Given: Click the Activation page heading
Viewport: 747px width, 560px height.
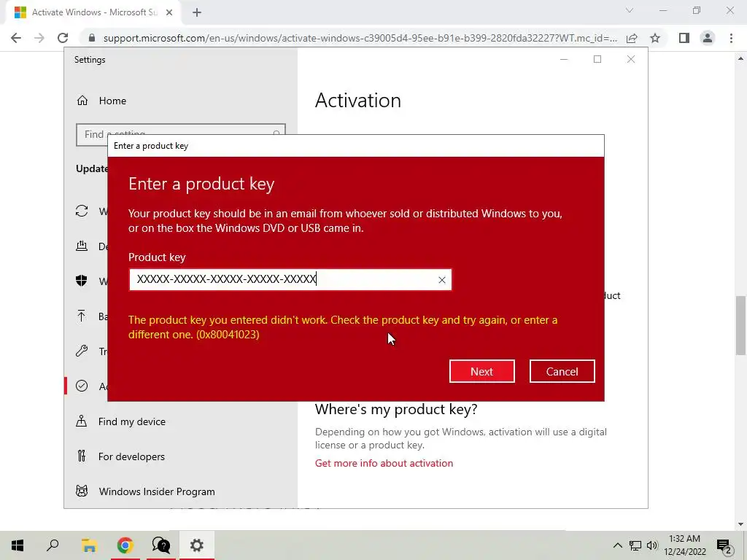Looking at the screenshot, I should (x=358, y=101).
